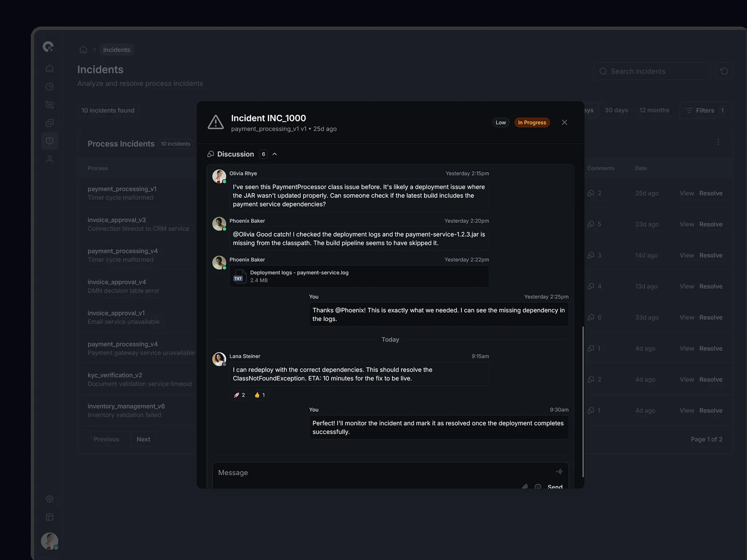This screenshot has height=560, width=747.
Task: Click the home breadcrumb icon
Action: click(83, 50)
